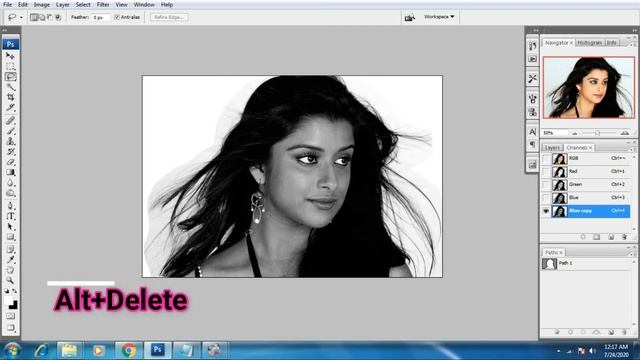640x360 pixels.
Task: Select the History Brush tool
Action: click(x=10, y=151)
